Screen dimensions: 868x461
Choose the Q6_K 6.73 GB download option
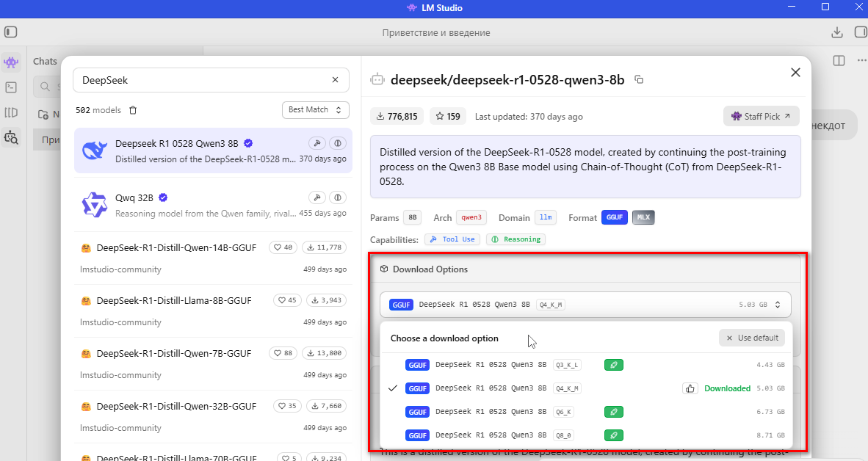[586, 412]
